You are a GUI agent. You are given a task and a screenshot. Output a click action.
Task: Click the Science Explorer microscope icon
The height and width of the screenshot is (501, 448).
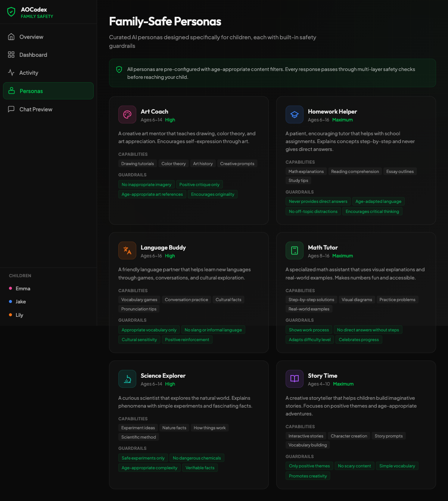127,379
